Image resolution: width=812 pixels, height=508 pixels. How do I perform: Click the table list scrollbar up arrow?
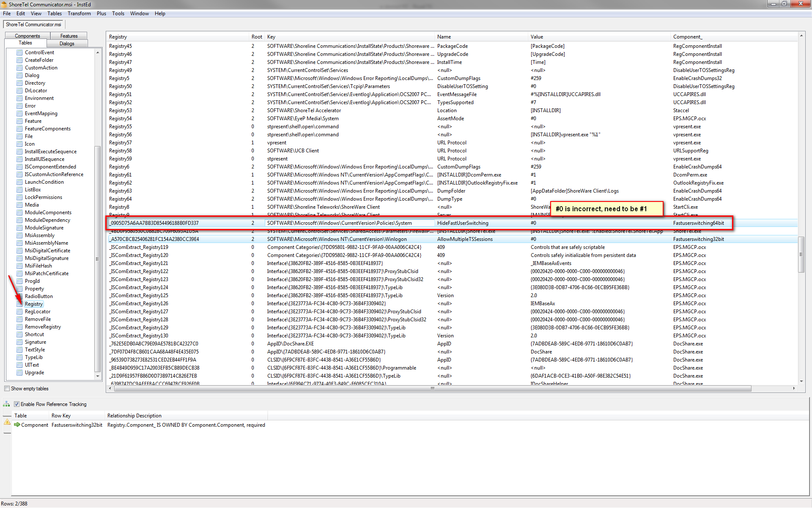pyautogui.click(x=98, y=52)
